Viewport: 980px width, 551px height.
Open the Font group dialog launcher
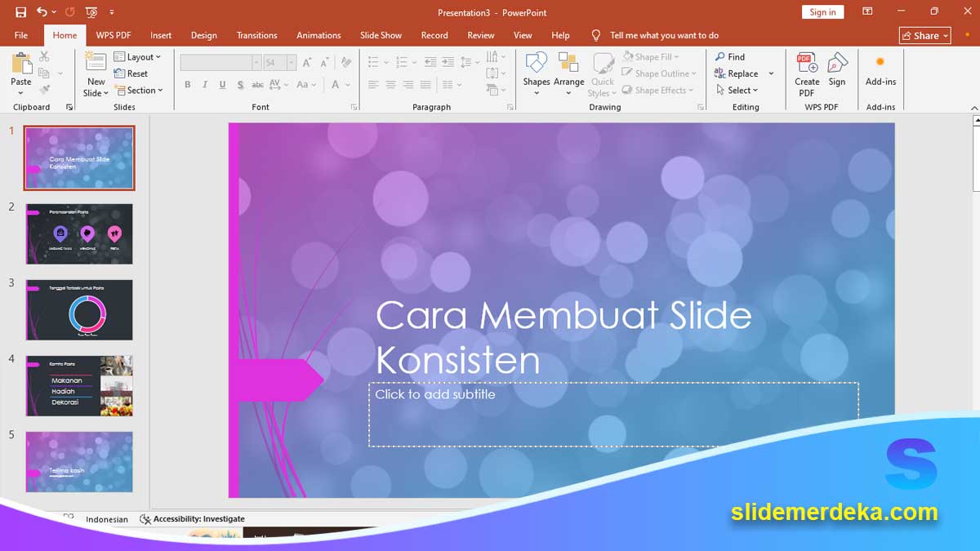[x=354, y=107]
